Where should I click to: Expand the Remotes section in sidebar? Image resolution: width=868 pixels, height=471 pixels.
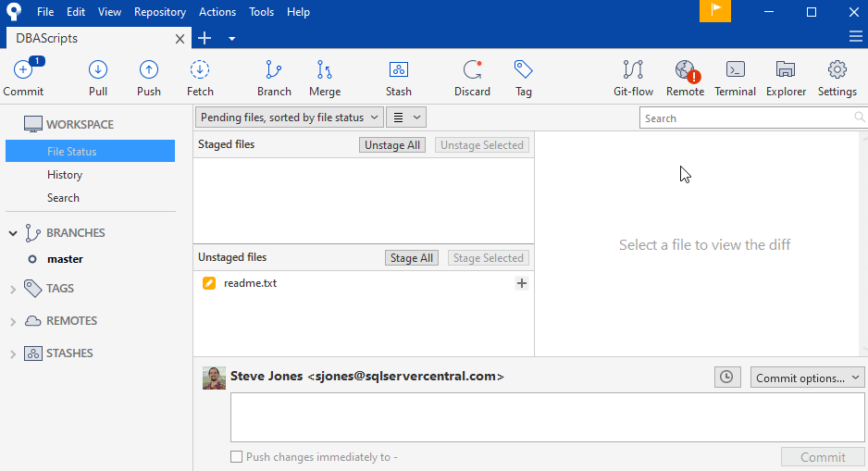click(x=13, y=321)
